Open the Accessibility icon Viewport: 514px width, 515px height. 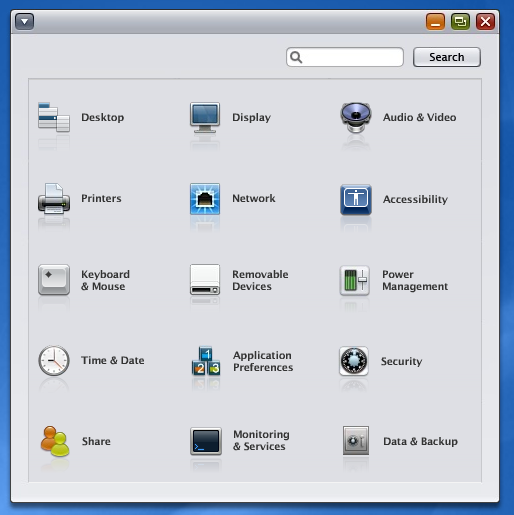pos(356,199)
